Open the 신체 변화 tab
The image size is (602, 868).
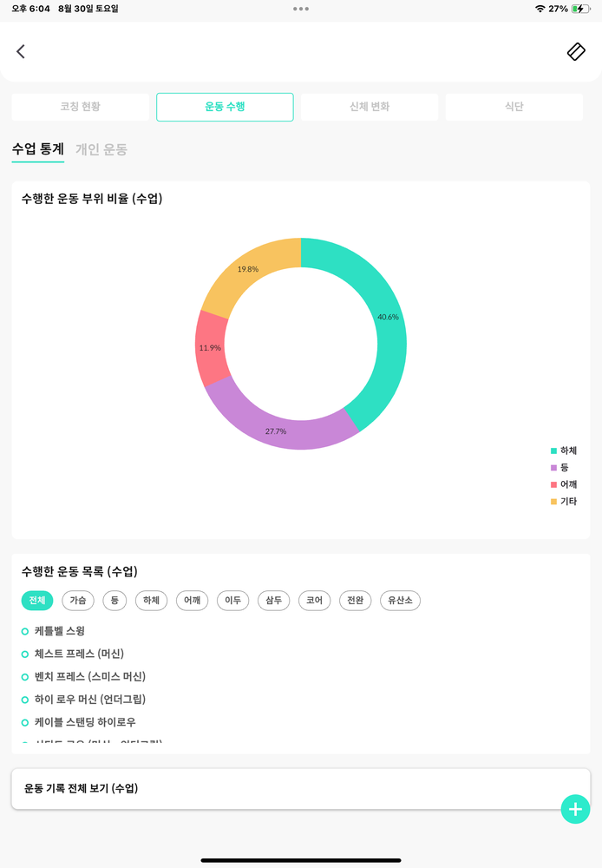click(370, 107)
